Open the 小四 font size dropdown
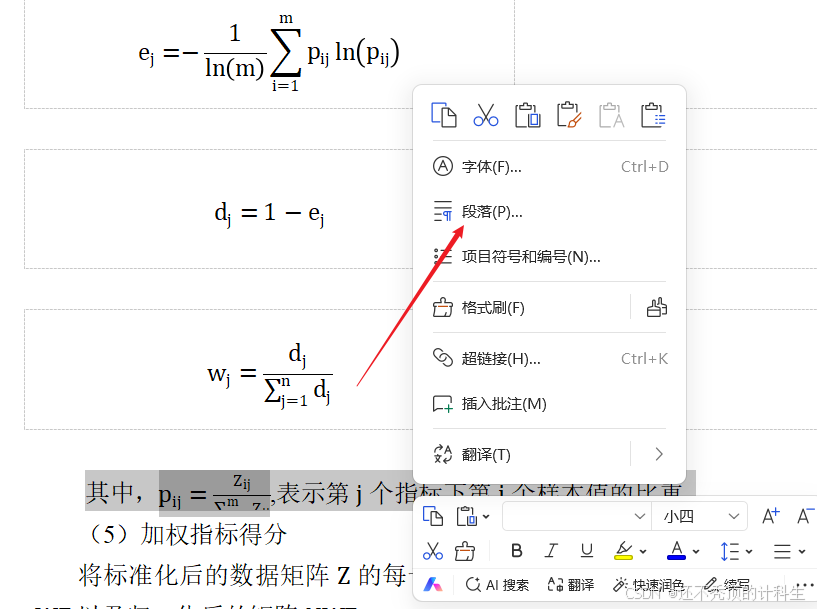The width and height of the screenshot is (817, 609). 700,516
